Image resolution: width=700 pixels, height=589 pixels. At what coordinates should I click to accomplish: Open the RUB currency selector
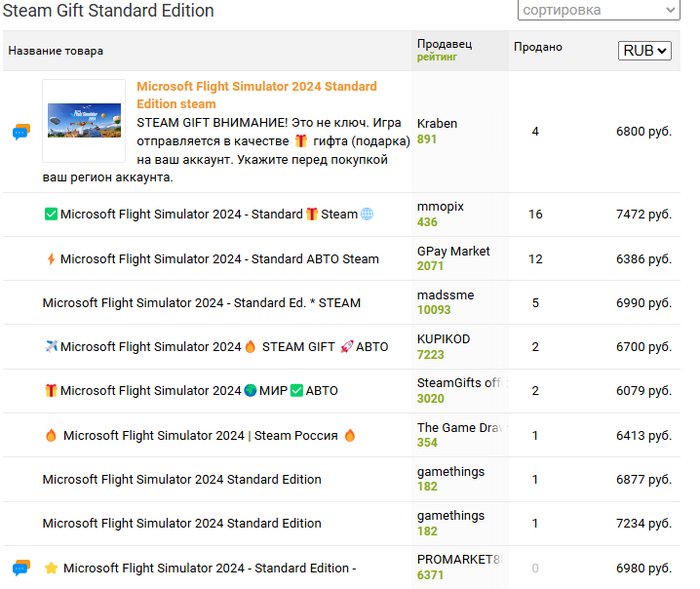point(645,51)
